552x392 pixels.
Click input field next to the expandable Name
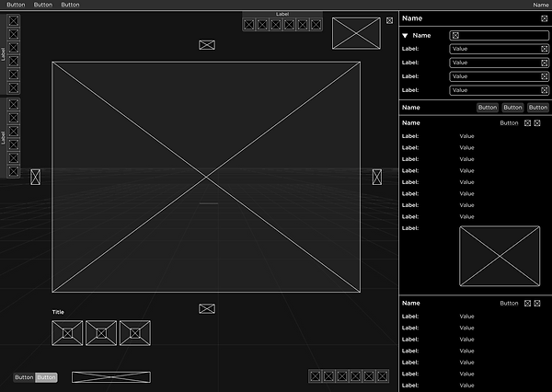click(x=500, y=35)
